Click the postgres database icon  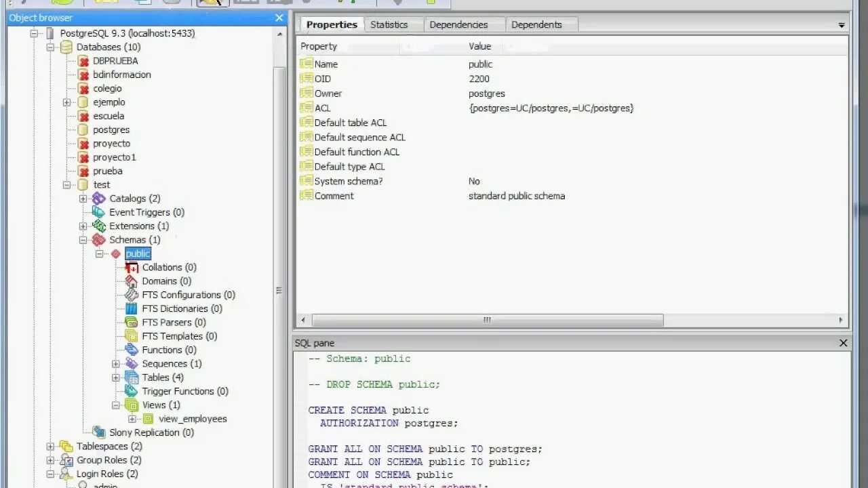(83, 129)
